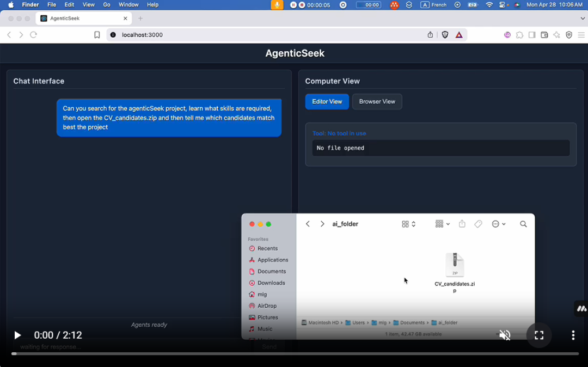
Task: Expand Finder group-by dropdown
Action: pyautogui.click(x=443, y=224)
